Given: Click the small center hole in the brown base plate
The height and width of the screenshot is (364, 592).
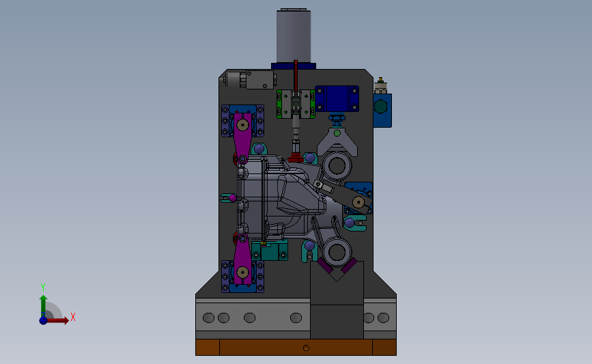Looking at the screenshot, I should pos(306,348).
